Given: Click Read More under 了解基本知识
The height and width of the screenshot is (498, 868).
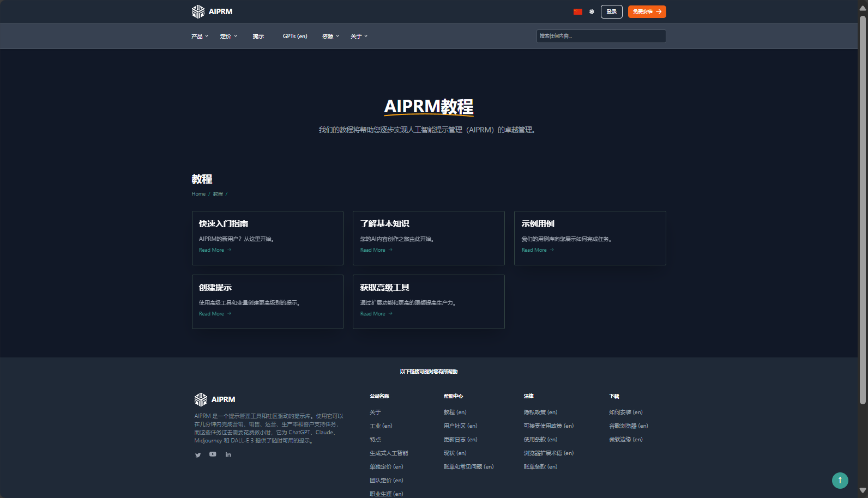Looking at the screenshot, I should (376, 250).
